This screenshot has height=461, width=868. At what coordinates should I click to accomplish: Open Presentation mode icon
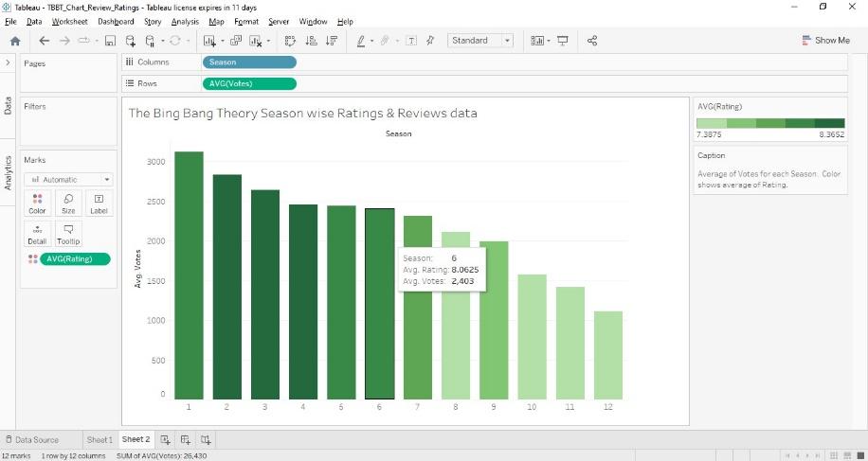pyautogui.click(x=563, y=41)
